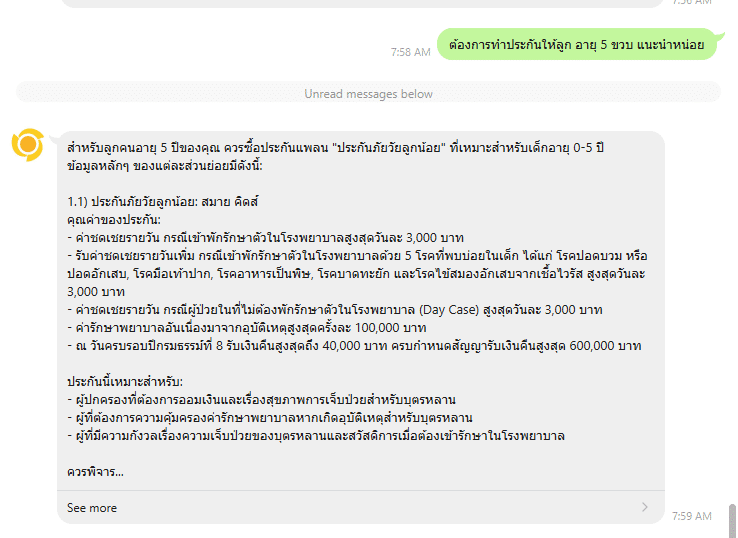Click the truncated text ควรพิจาร...
Image resolution: width=738 pixels, height=538 pixels.
(95, 472)
